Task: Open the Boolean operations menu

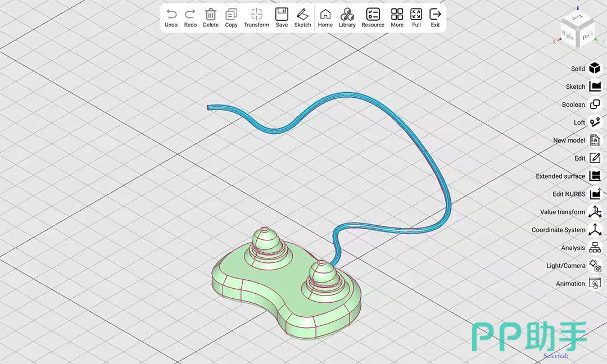Action: pyautogui.click(x=594, y=104)
